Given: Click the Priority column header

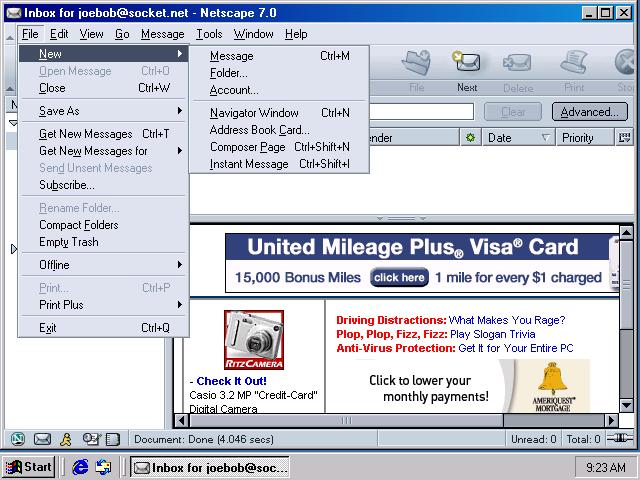Looking at the screenshot, I should (585, 138).
